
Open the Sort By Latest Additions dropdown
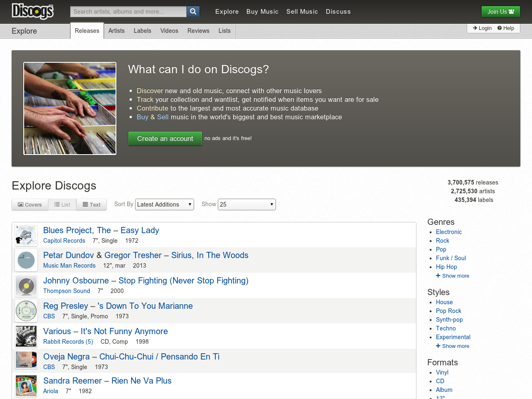(164, 204)
